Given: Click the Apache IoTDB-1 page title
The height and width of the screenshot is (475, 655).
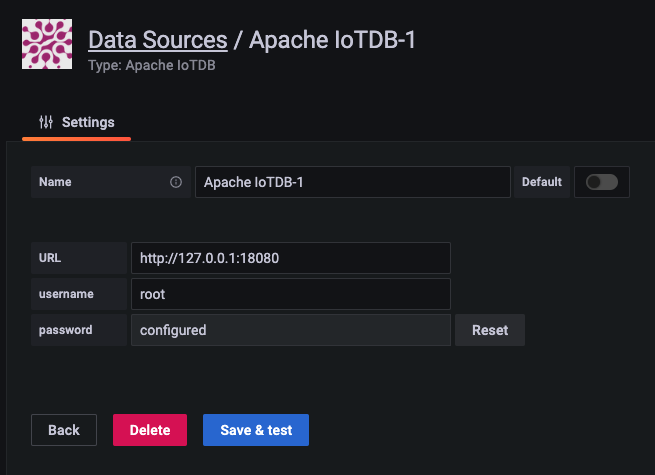Looking at the screenshot, I should tap(333, 40).
